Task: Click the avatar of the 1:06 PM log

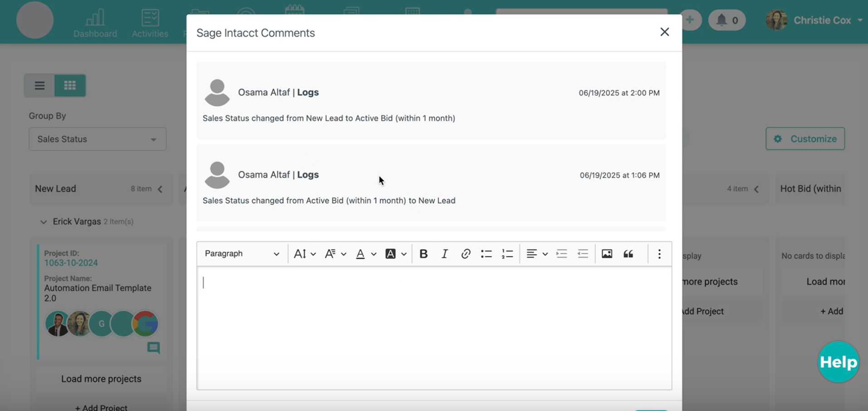Action: (217, 175)
